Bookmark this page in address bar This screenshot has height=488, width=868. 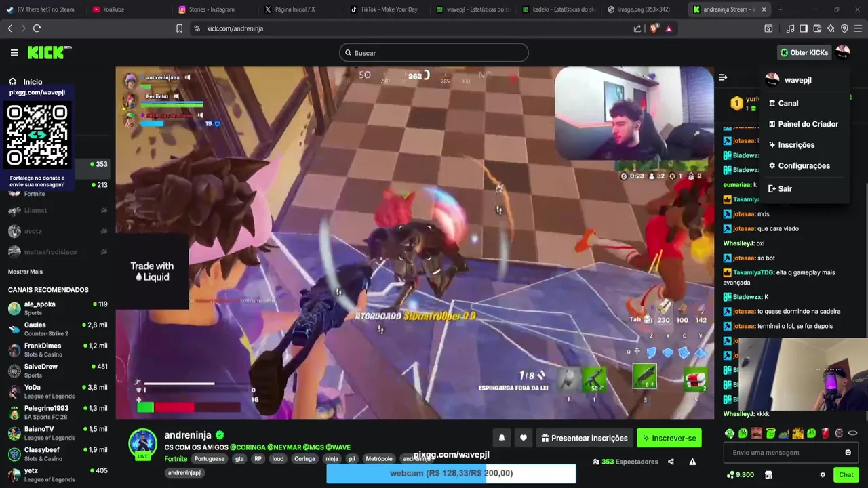tap(179, 28)
